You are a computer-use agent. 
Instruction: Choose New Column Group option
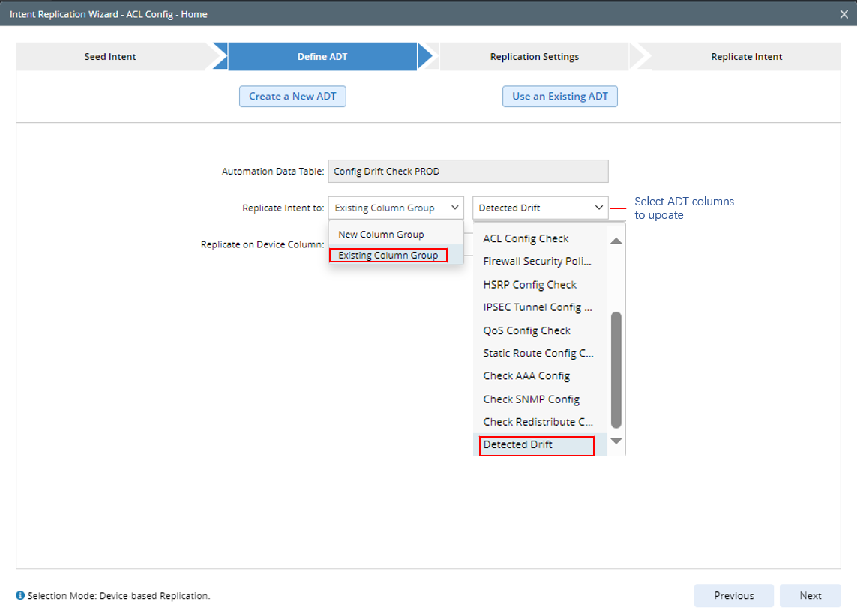[x=381, y=235]
